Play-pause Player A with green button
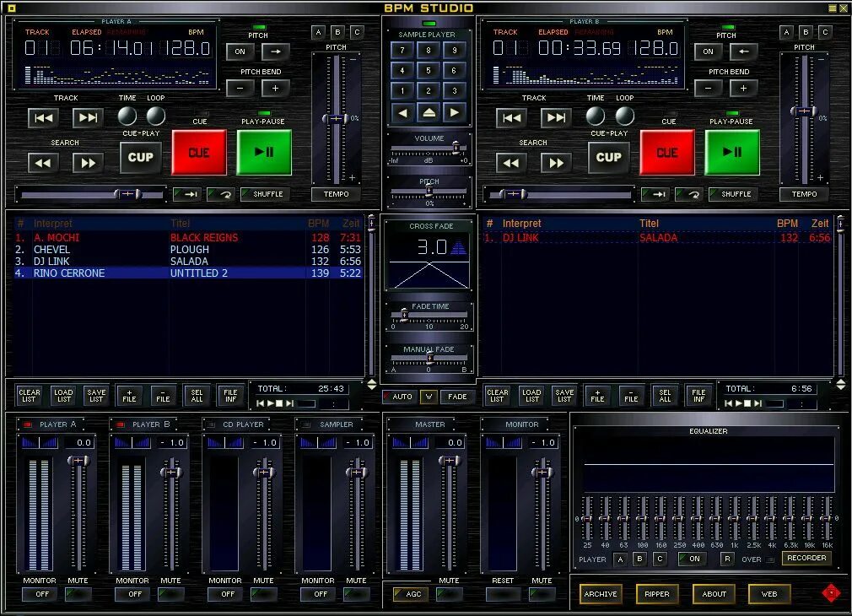The image size is (852, 616). click(x=264, y=152)
